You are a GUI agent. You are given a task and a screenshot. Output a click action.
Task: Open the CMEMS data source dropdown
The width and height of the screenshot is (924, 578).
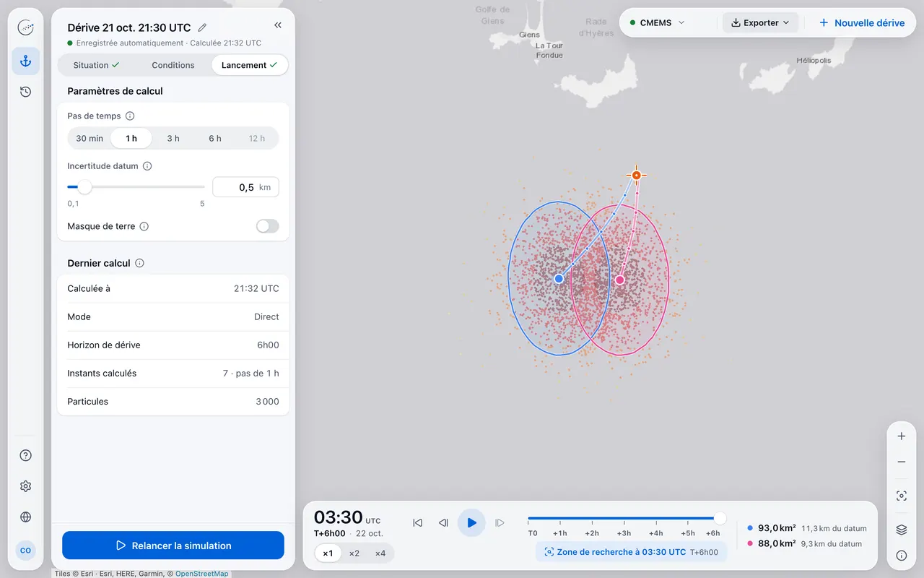click(657, 22)
